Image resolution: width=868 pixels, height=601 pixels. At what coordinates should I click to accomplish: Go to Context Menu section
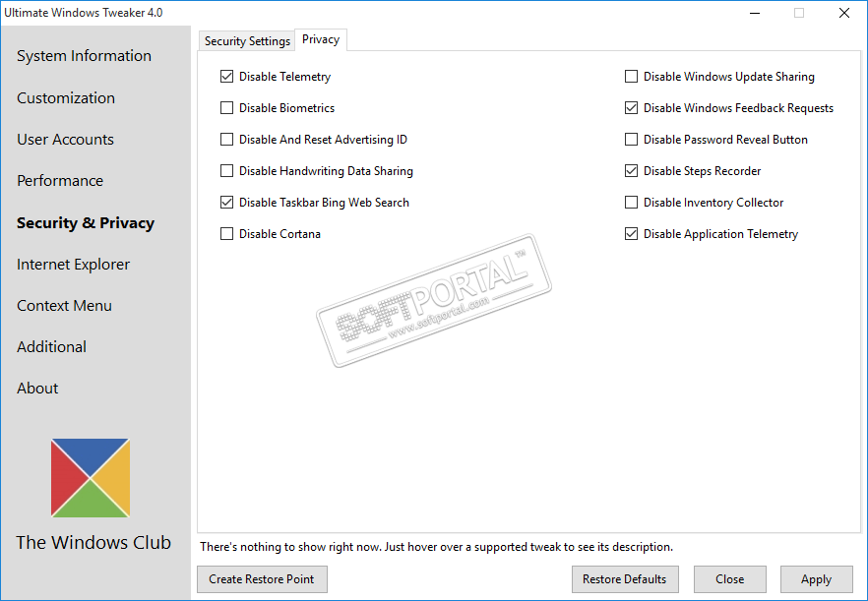[x=64, y=306]
